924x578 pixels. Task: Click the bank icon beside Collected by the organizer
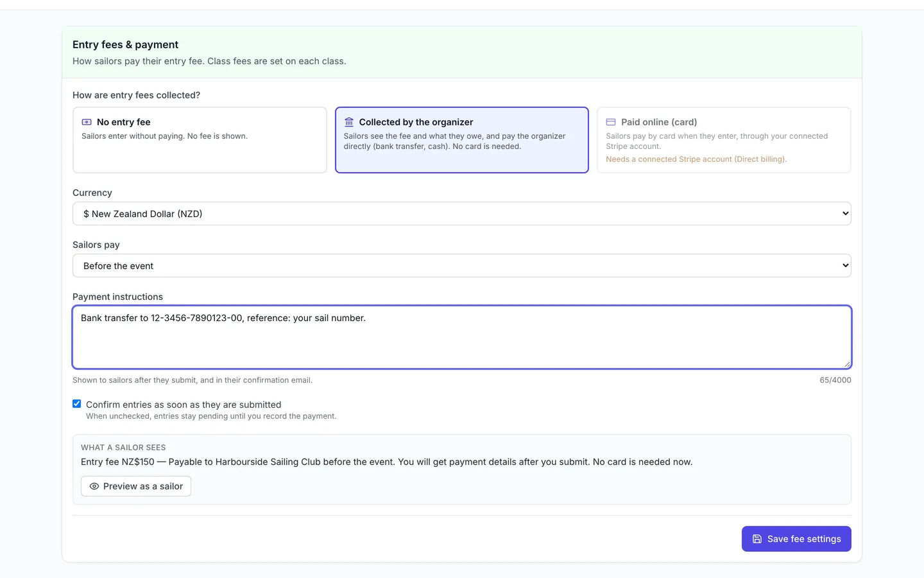(349, 122)
